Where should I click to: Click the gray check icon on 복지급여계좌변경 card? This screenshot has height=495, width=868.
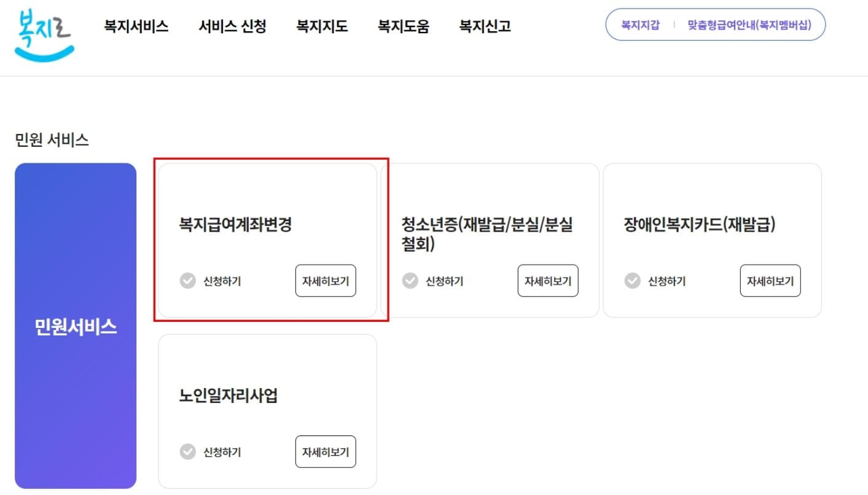tap(188, 281)
